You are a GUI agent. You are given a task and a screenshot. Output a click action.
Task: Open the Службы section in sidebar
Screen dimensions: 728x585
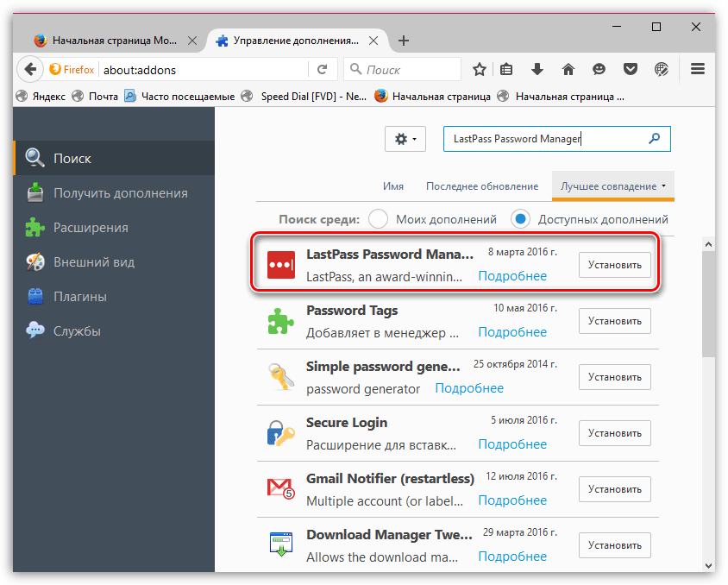pyautogui.click(x=114, y=331)
